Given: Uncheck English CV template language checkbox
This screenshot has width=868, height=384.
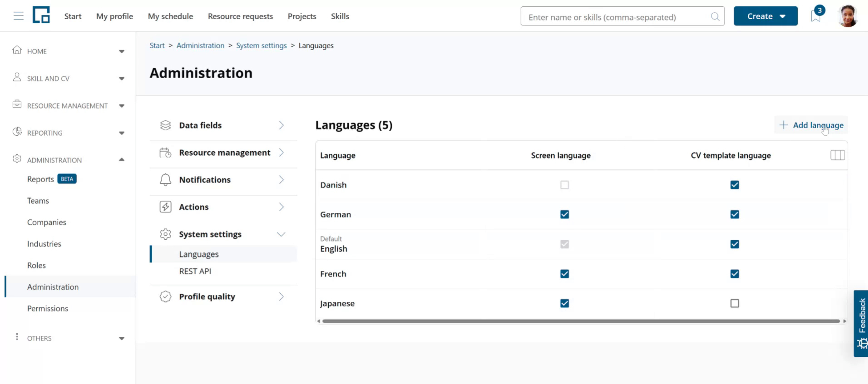Looking at the screenshot, I should tap(735, 244).
